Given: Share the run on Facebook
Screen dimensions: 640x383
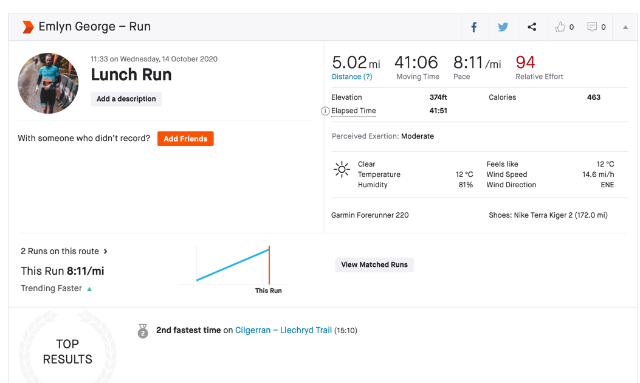Looking at the screenshot, I should [x=474, y=27].
